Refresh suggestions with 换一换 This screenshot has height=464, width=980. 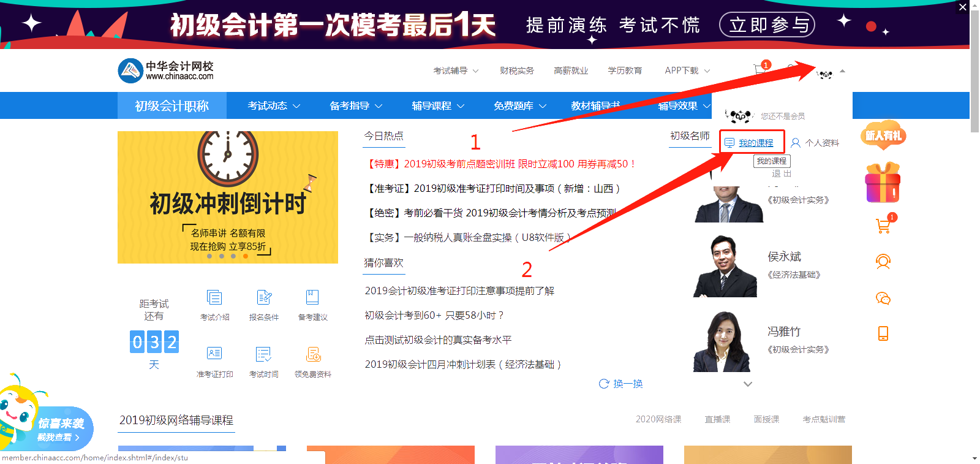[x=621, y=384]
